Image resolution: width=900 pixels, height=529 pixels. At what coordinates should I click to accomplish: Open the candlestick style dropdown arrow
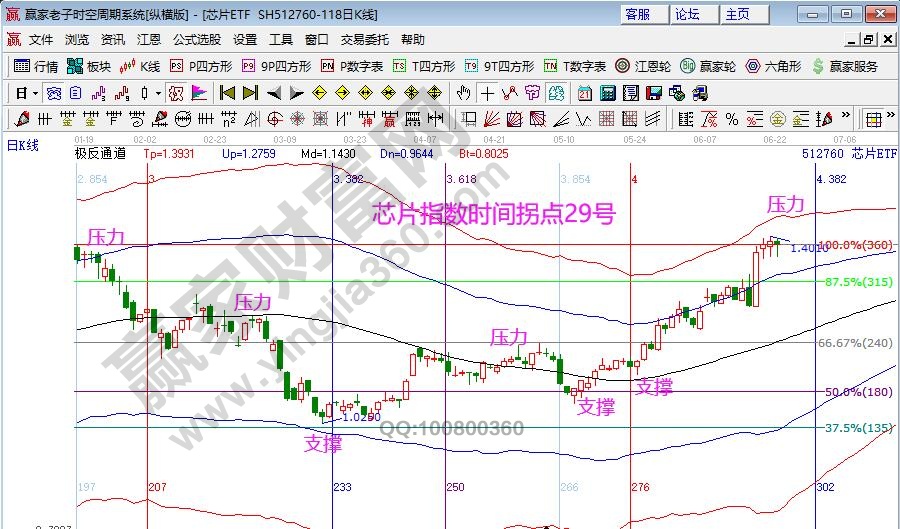tap(158, 93)
